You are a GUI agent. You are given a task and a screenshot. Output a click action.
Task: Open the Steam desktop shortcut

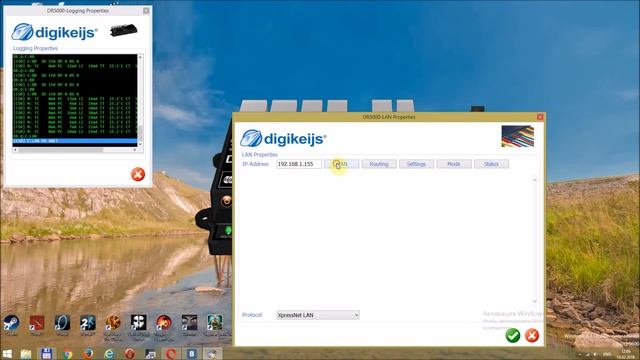(11, 323)
